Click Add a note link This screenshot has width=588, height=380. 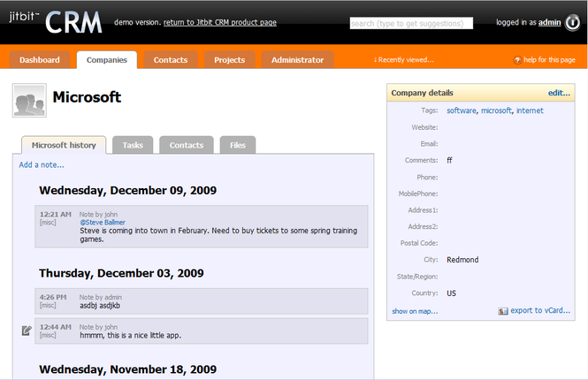pyautogui.click(x=42, y=165)
